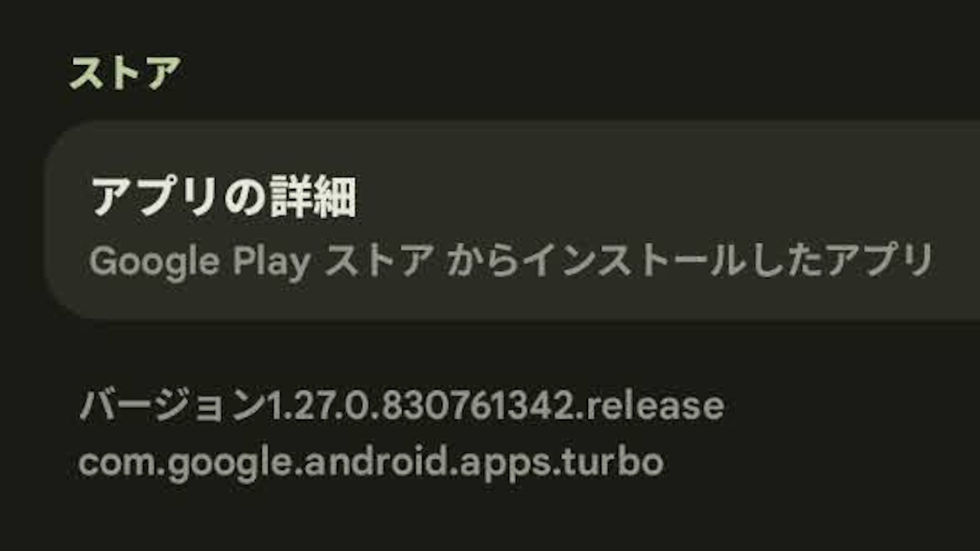980x551 pixels.
Task: Select the ストア section header
Action: [x=125, y=73]
